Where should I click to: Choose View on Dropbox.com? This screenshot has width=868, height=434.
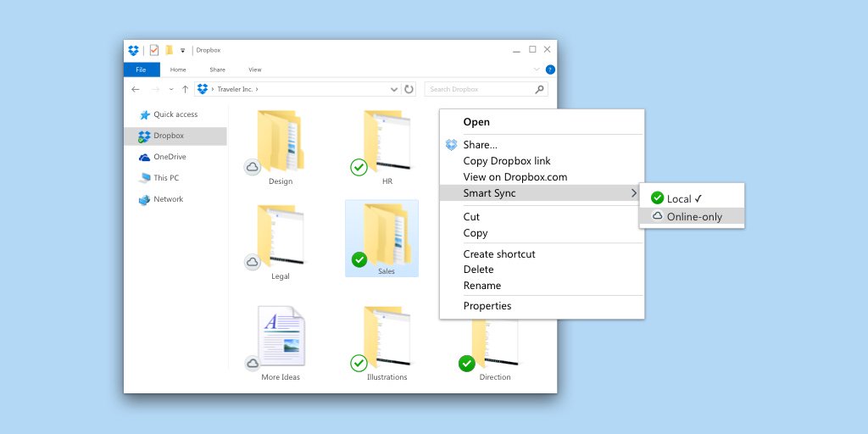[542, 177]
